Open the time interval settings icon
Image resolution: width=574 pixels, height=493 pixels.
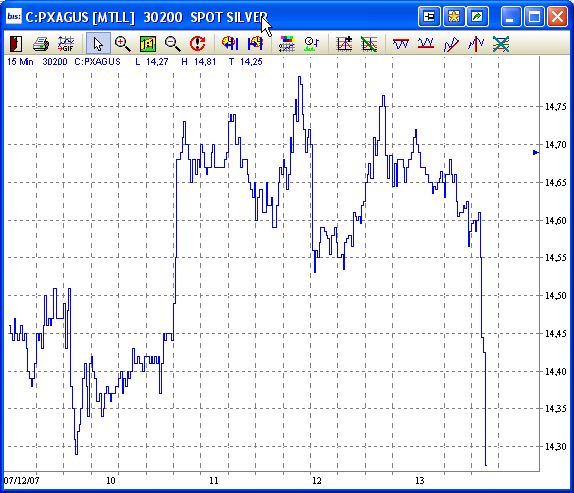pos(312,44)
